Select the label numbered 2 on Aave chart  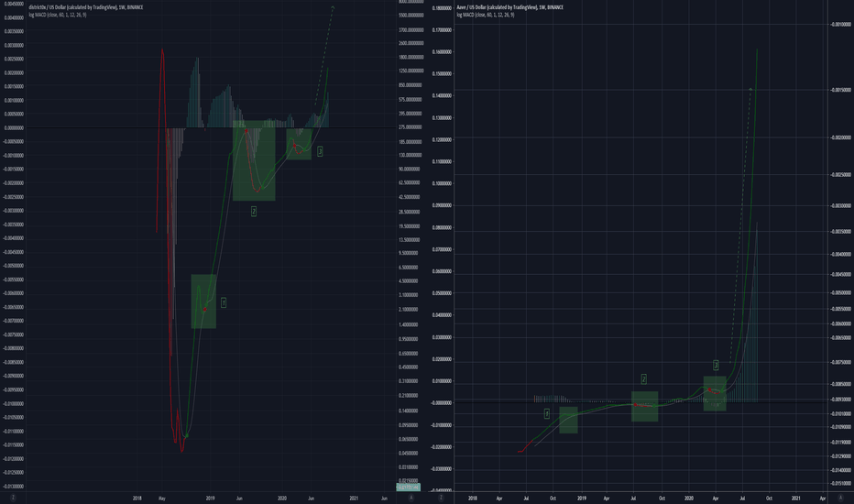click(644, 378)
